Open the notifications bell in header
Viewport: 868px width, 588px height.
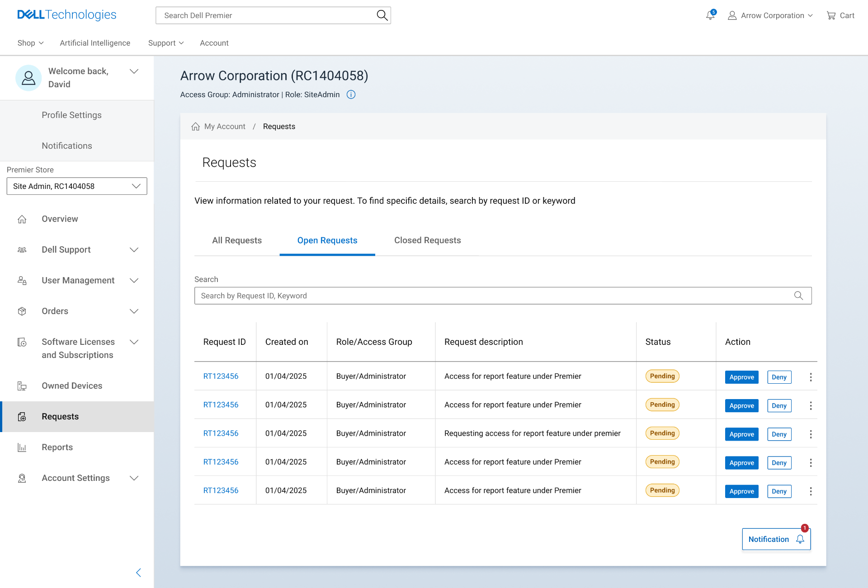pyautogui.click(x=711, y=15)
